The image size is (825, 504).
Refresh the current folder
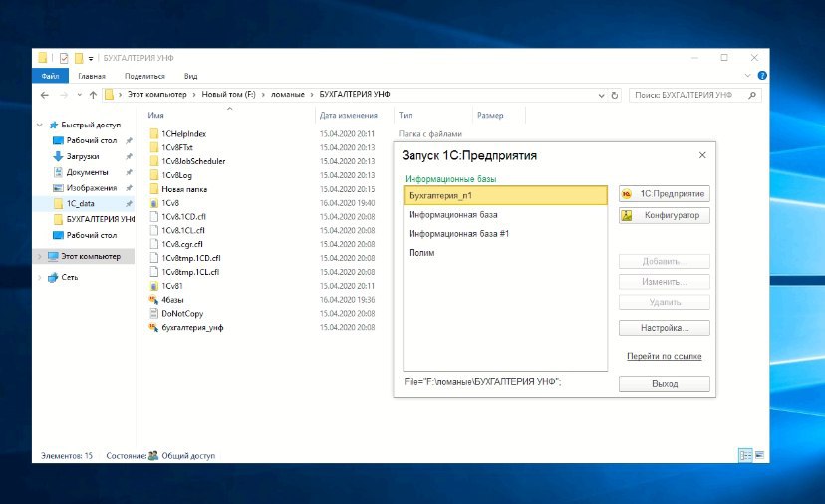[x=614, y=96]
